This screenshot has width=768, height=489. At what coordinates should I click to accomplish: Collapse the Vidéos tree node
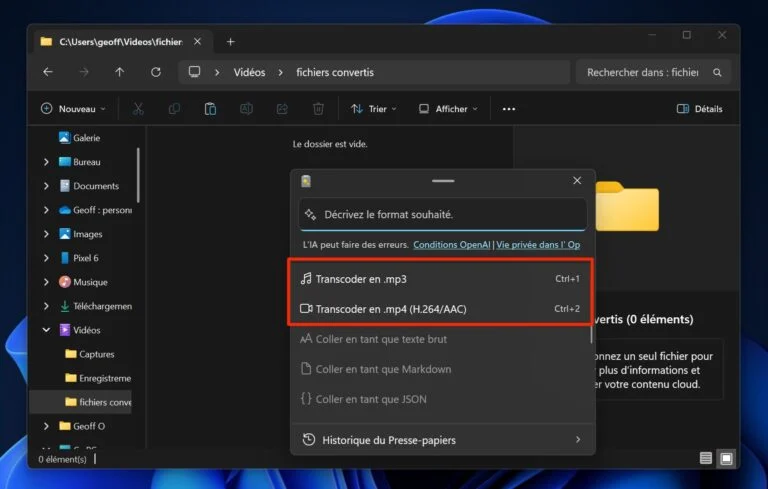tap(46, 330)
